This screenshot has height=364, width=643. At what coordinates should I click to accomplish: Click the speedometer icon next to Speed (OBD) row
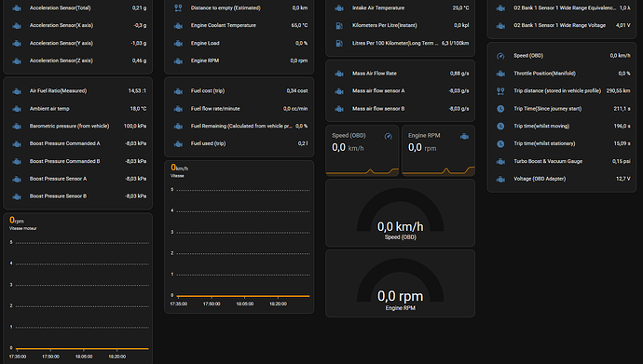click(500, 56)
